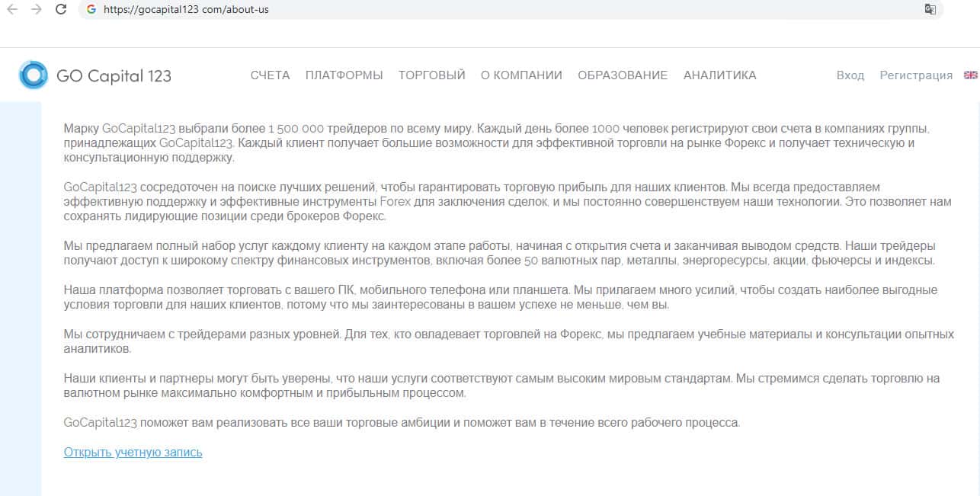Open the ОБРАЗОВАНИЕ menu
Screen dimensions: 980x496
coord(623,75)
